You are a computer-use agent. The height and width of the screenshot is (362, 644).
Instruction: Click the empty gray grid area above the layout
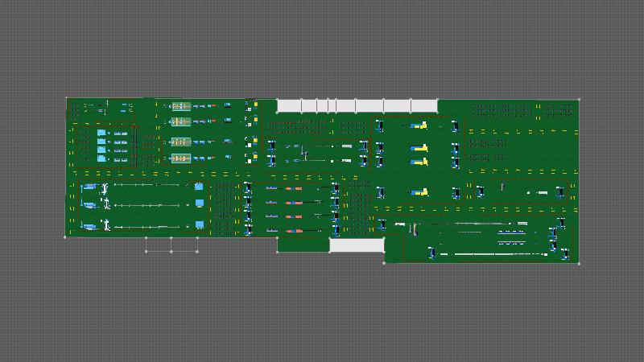point(322,48)
